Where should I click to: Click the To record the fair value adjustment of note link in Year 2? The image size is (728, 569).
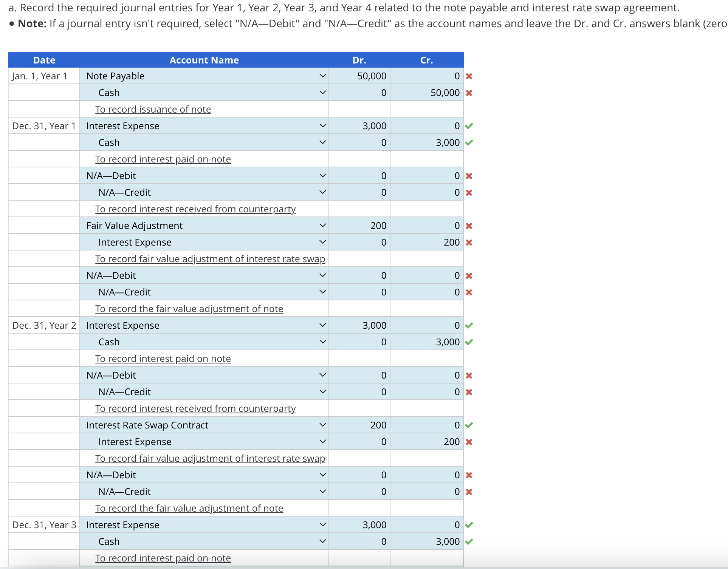click(x=189, y=508)
